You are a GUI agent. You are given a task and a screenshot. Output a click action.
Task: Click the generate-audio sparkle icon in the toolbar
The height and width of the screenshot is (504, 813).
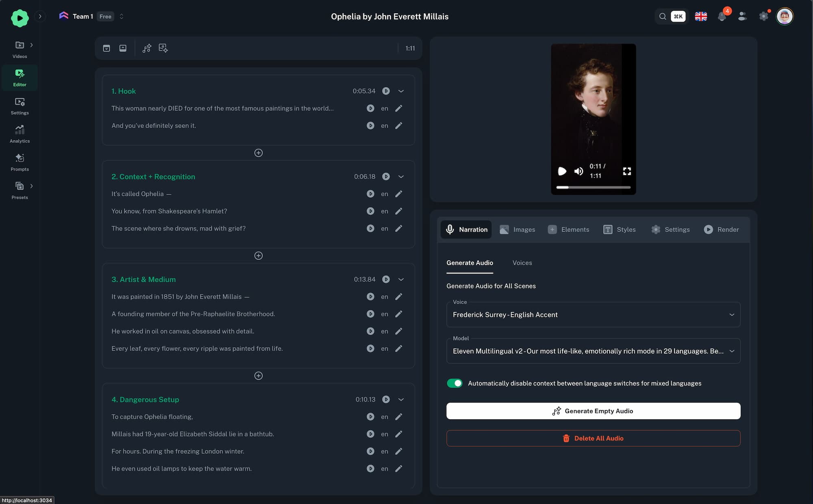coord(147,48)
